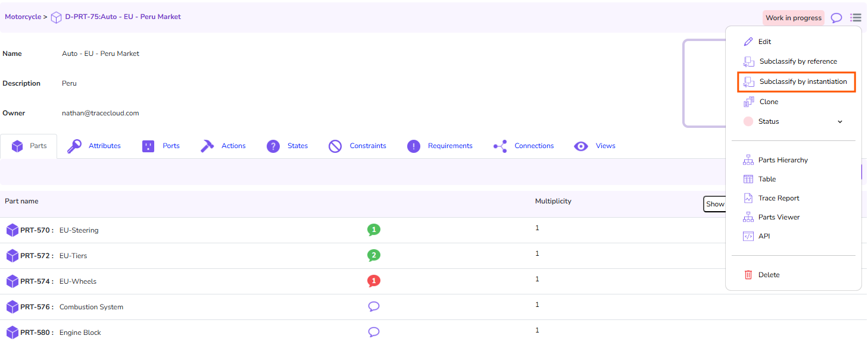Open PRT-580 Engine Block part link
This screenshot has width=868, height=345.
pos(61,333)
